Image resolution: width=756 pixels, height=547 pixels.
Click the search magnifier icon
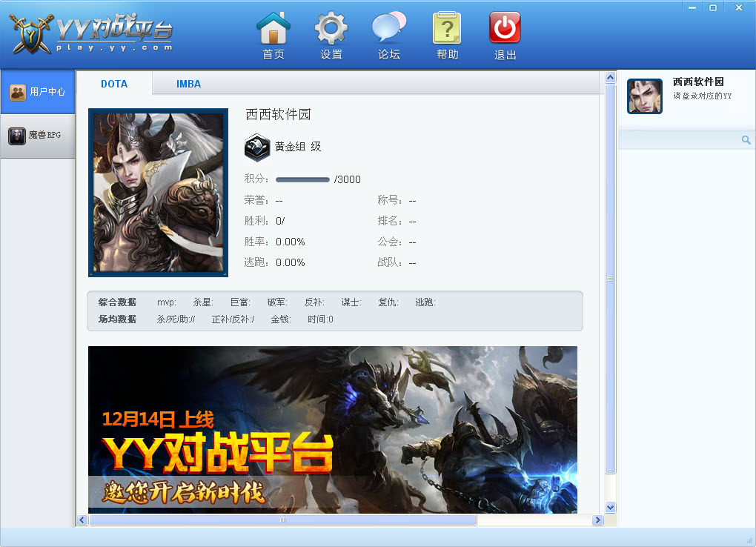point(746,140)
